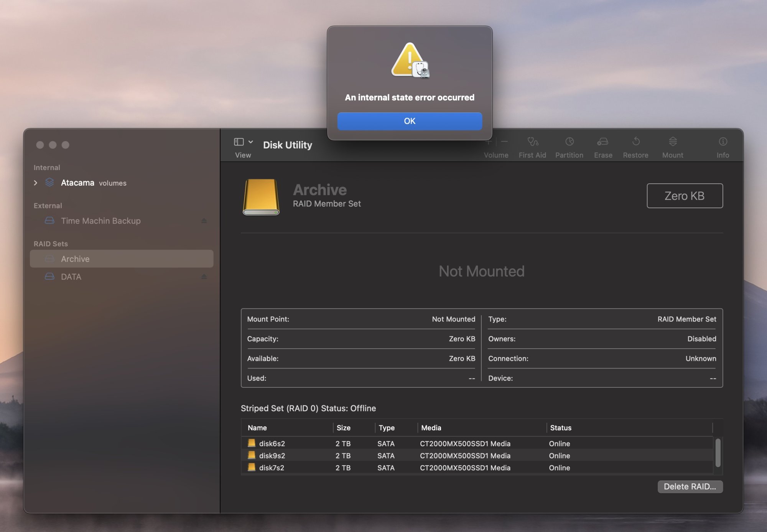Click the disk6s2 yellow disk icon

point(252,443)
